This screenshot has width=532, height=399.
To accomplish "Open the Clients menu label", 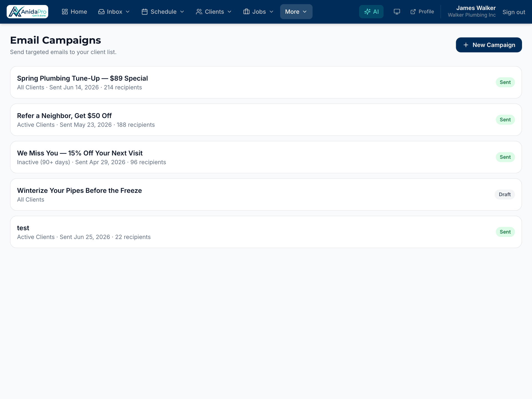I will pos(214,12).
